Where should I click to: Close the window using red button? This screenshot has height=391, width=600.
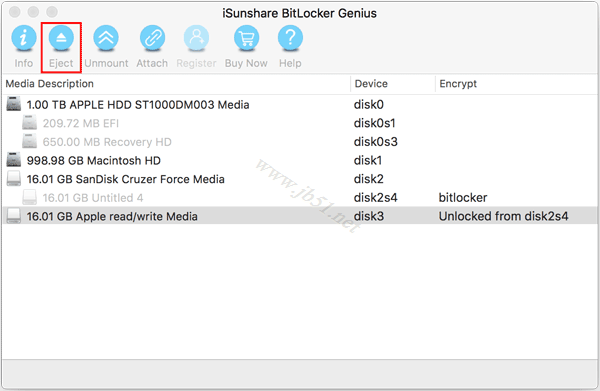[x=15, y=12]
